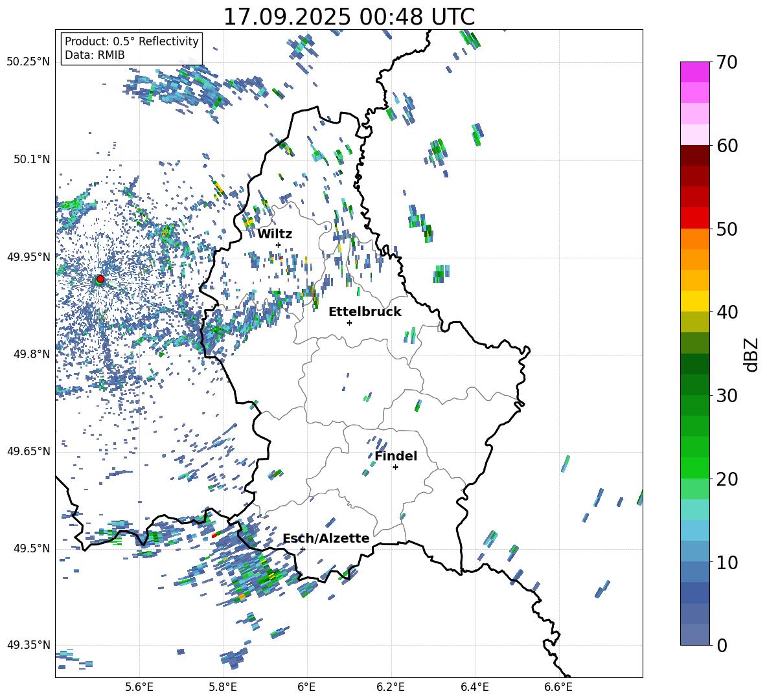767x700 pixels.
Task: Click the 50.25°N latitude tick label
Action: (x=29, y=62)
